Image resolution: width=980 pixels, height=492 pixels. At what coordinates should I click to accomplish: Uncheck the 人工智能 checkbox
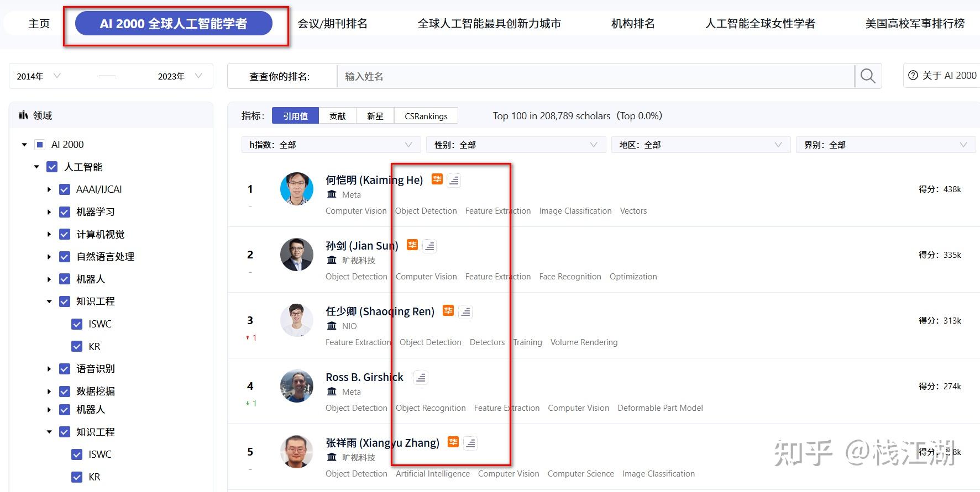click(52, 167)
